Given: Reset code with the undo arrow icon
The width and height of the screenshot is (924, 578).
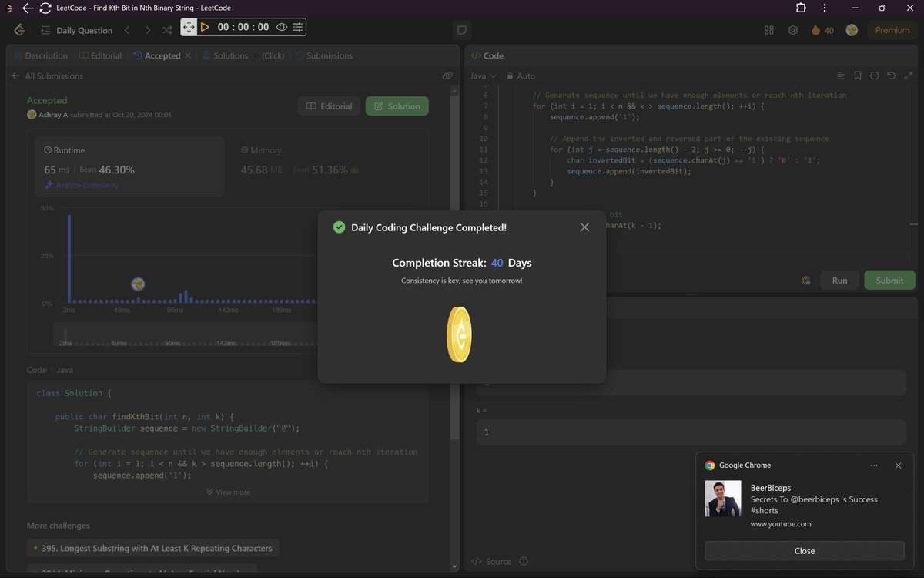Looking at the screenshot, I should tap(892, 76).
